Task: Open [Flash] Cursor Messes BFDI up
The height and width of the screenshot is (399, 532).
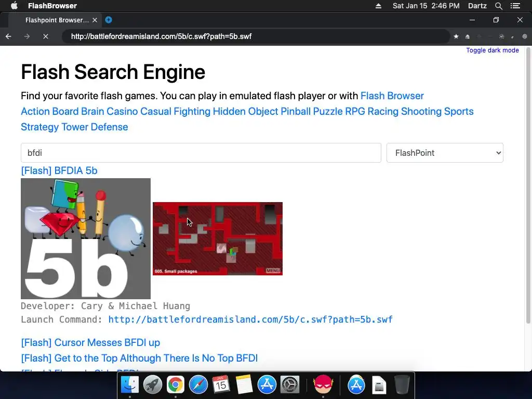Action: click(x=90, y=342)
